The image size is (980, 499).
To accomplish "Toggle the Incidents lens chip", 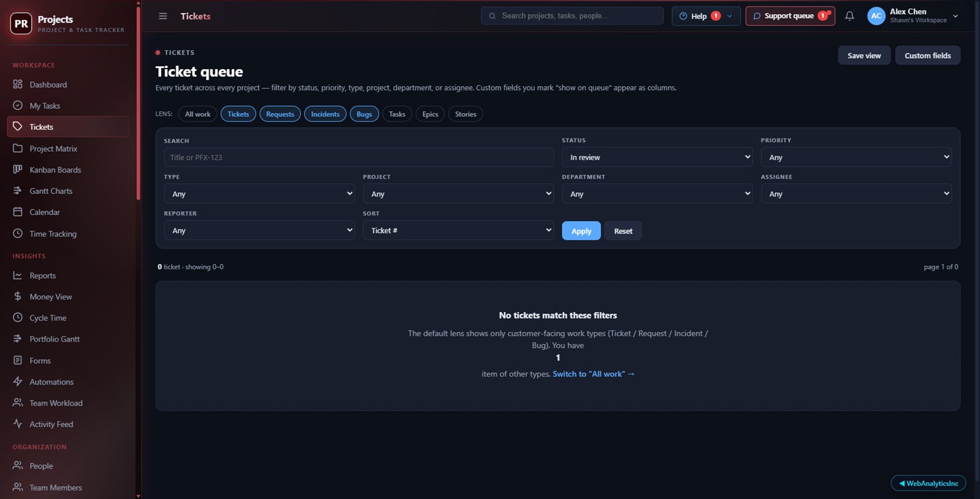I will pyautogui.click(x=325, y=114).
